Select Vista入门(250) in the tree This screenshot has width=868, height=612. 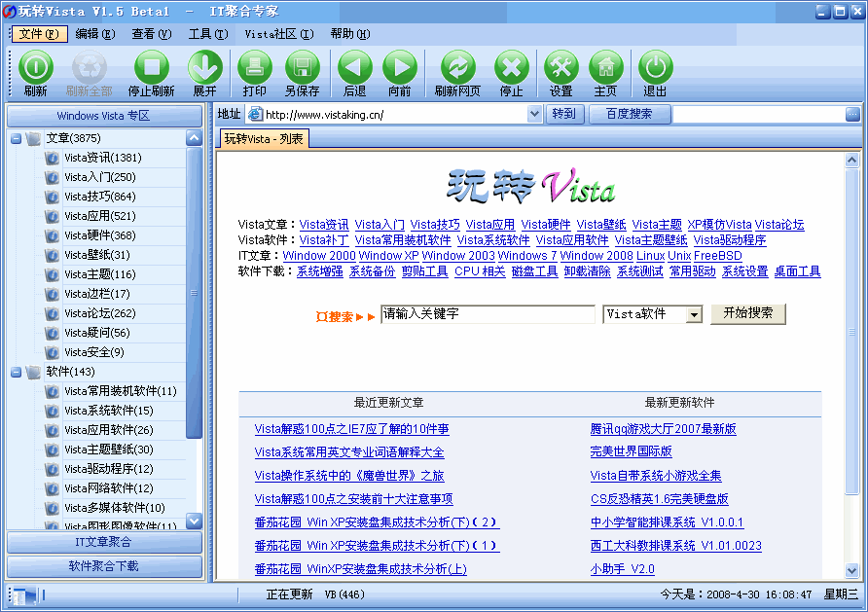99,178
